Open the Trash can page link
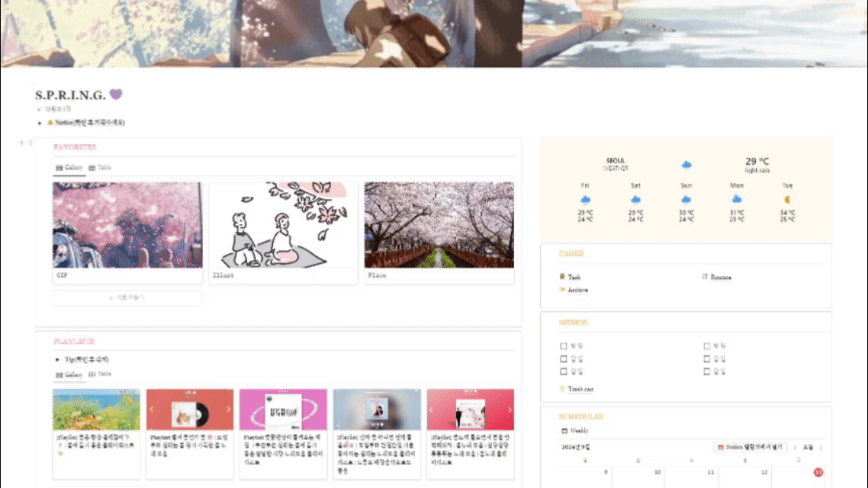 pos(580,389)
